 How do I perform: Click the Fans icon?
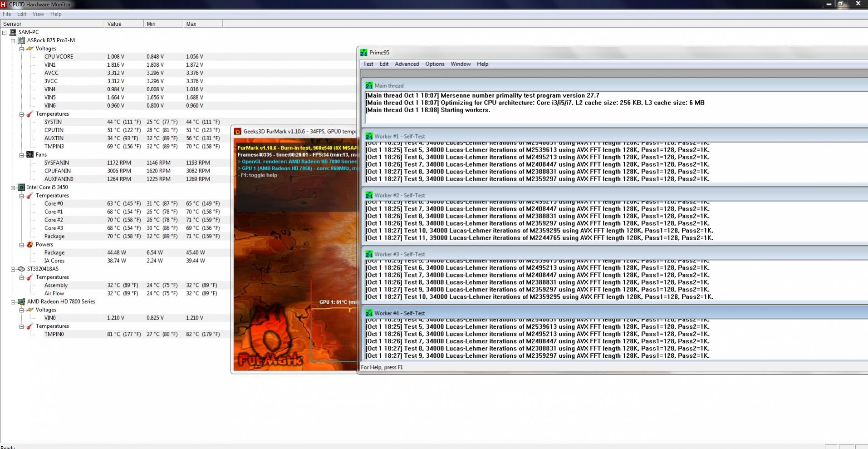[30, 155]
